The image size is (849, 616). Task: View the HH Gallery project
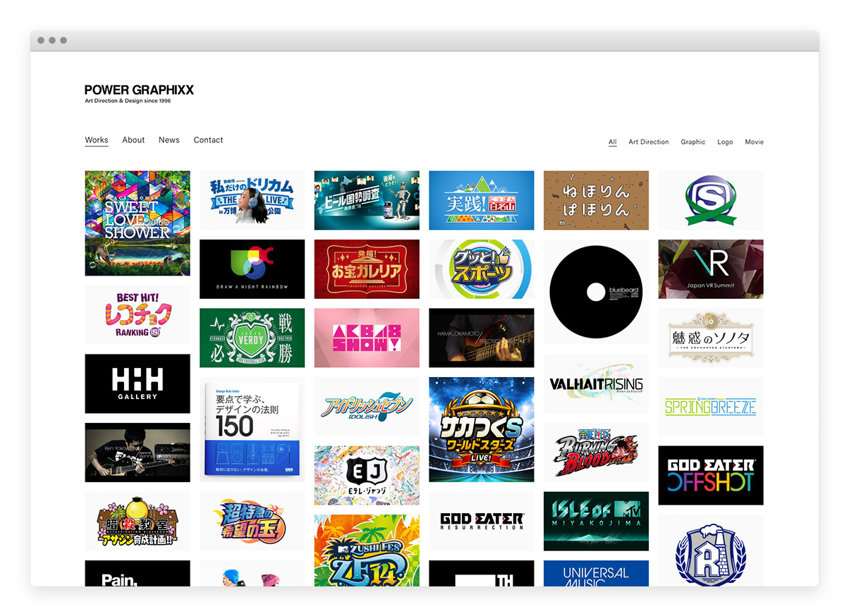pyautogui.click(x=137, y=383)
